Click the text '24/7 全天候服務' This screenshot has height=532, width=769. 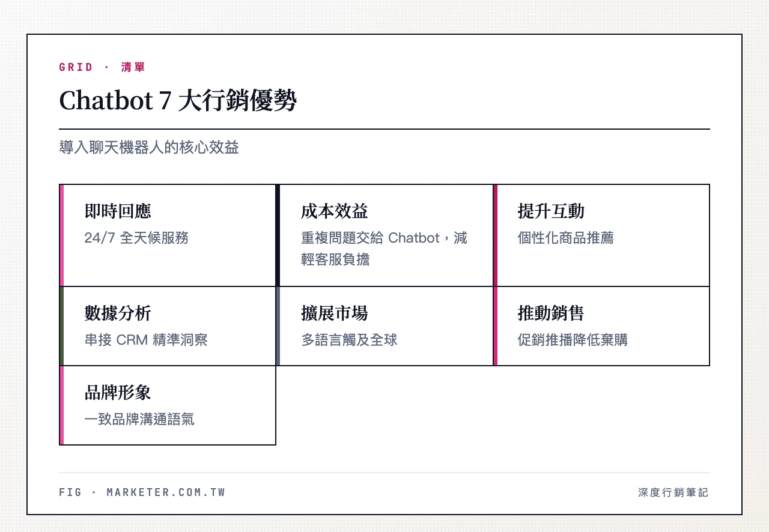136,238
